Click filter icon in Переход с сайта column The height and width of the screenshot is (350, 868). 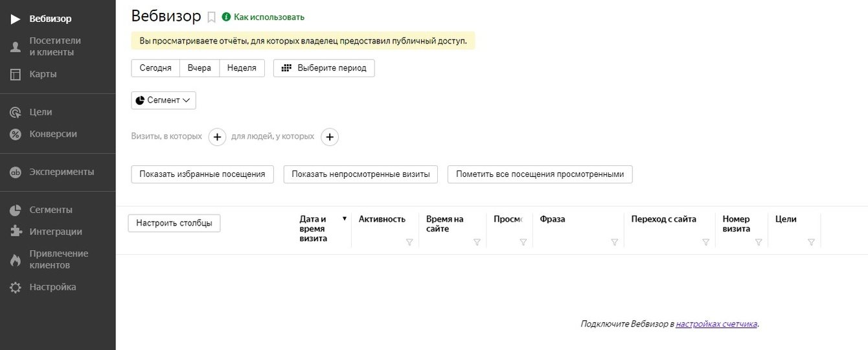(x=706, y=242)
